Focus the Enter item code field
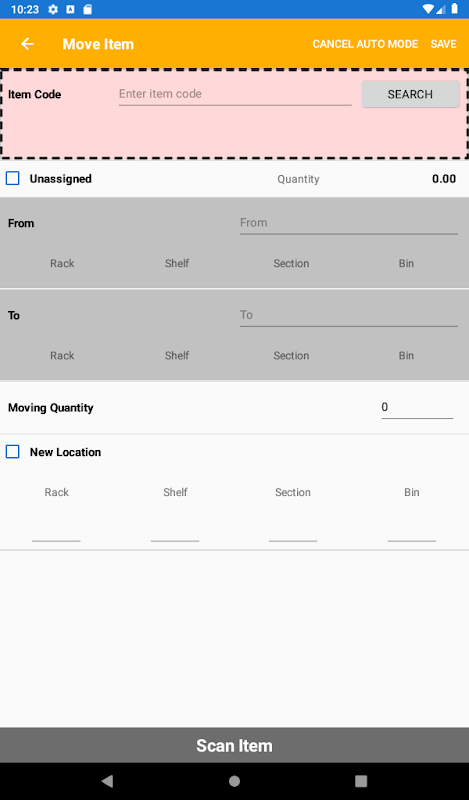Image resolution: width=469 pixels, height=800 pixels. point(235,94)
